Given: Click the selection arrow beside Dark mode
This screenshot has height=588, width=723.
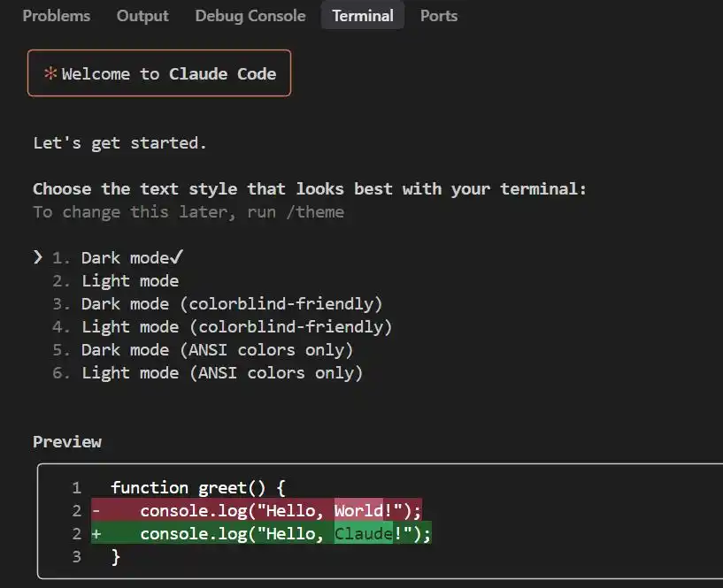Looking at the screenshot, I should click(x=38, y=257).
